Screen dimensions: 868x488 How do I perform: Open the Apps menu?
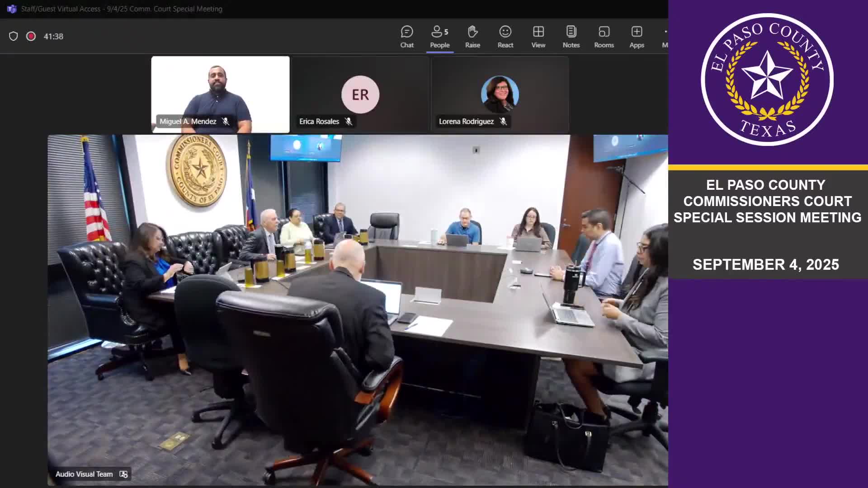(x=637, y=37)
